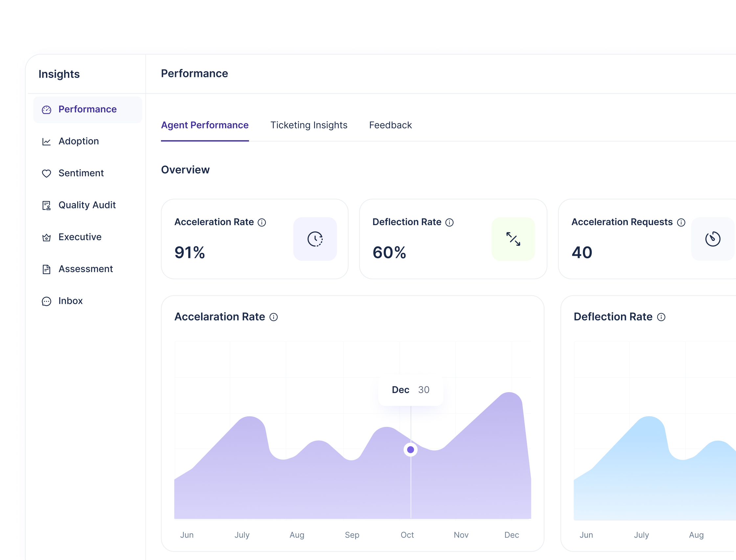The height and width of the screenshot is (560, 736).
Task: Click the Quality Audit document icon
Action: (x=46, y=205)
